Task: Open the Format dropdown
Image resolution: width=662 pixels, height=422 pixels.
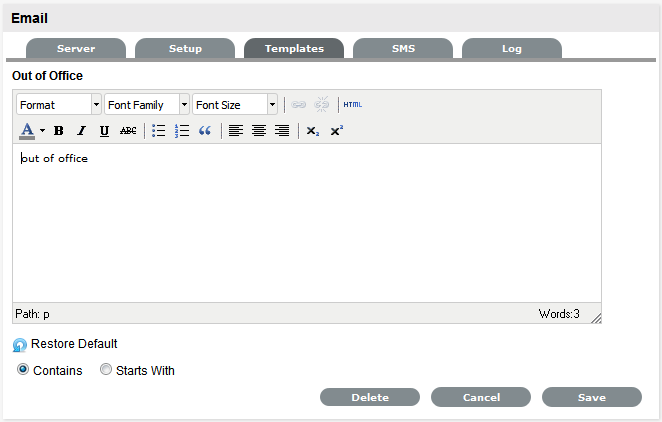Action: pyautogui.click(x=59, y=105)
